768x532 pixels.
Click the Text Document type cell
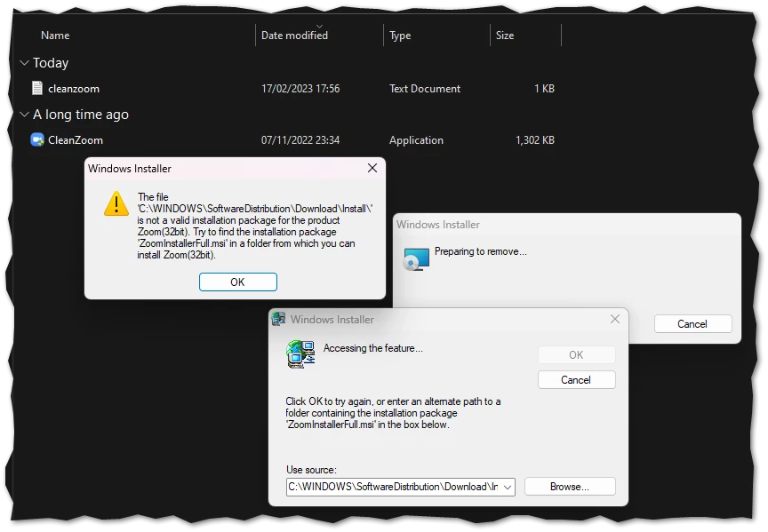425,89
